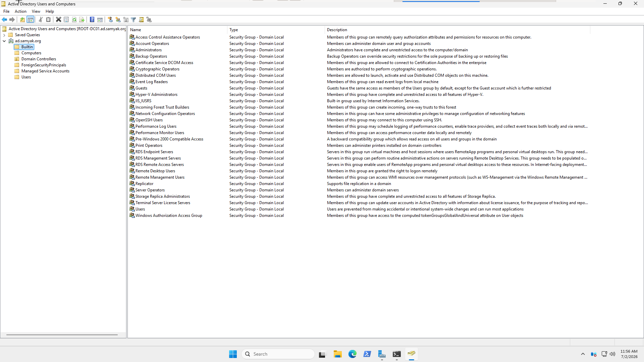Open the Action menu
644x362 pixels.
coord(20,11)
